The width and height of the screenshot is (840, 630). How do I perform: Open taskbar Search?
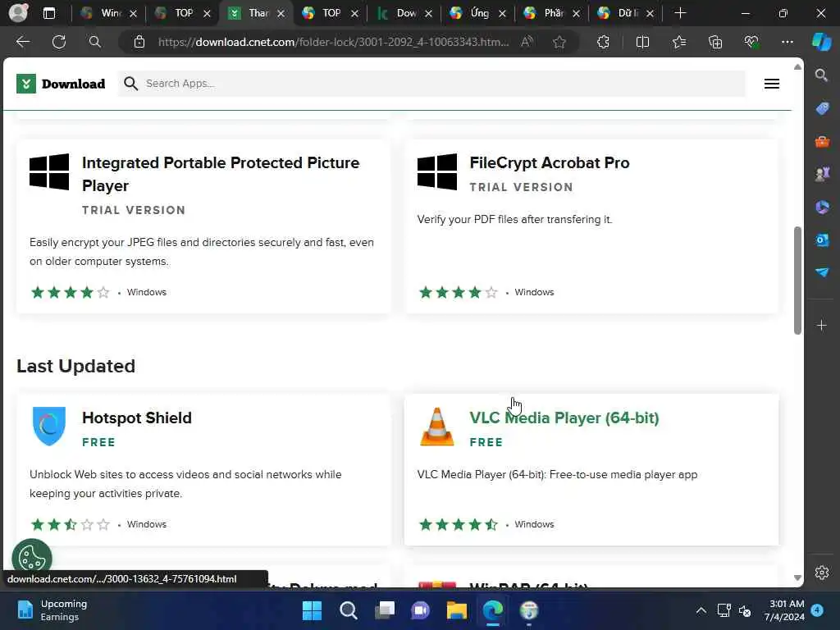348,610
